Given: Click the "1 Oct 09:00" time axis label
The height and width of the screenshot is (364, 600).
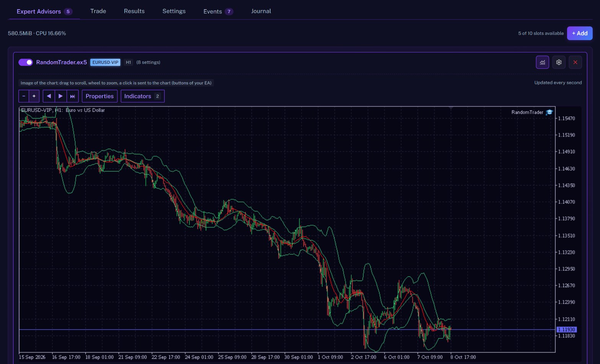Looking at the screenshot, I should click(x=330, y=357).
